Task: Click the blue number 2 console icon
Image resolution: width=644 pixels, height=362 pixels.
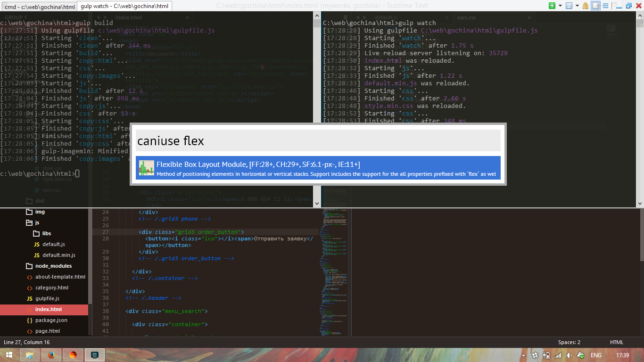Action: (x=569, y=6)
